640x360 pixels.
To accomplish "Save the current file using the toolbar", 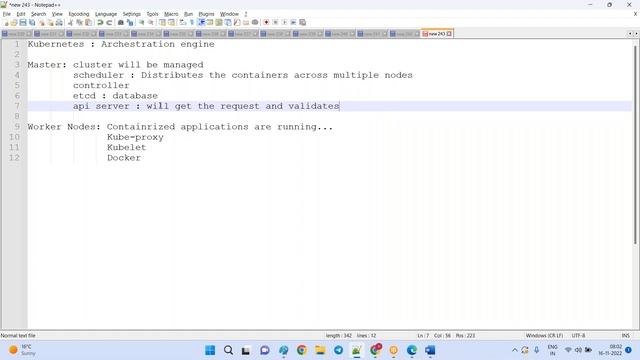I will [23, 22].
